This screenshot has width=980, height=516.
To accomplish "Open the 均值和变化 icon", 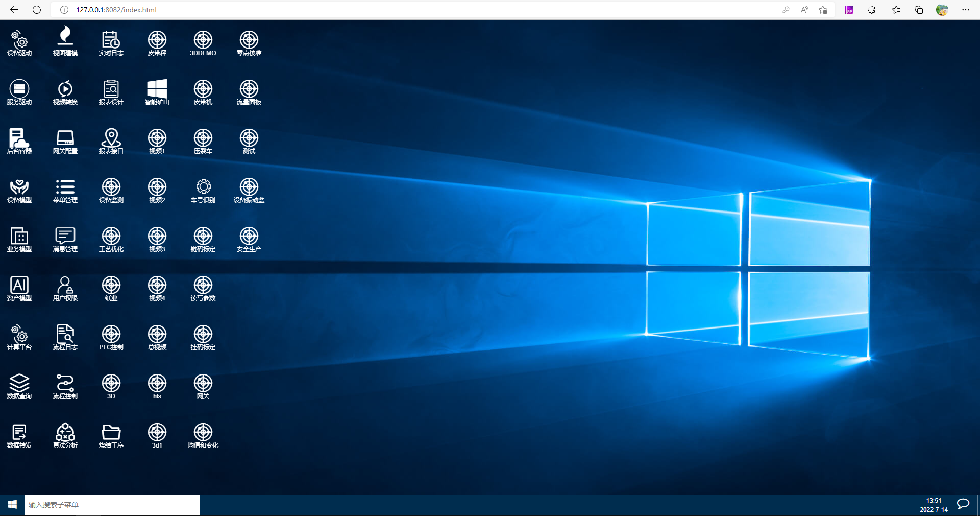I will tap(203, 435).
